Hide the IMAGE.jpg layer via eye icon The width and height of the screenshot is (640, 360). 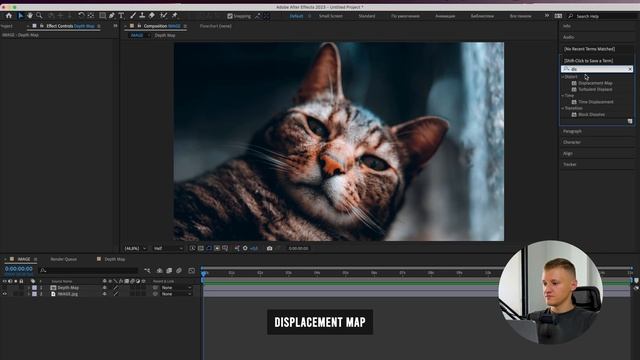(x=5, y=294)
